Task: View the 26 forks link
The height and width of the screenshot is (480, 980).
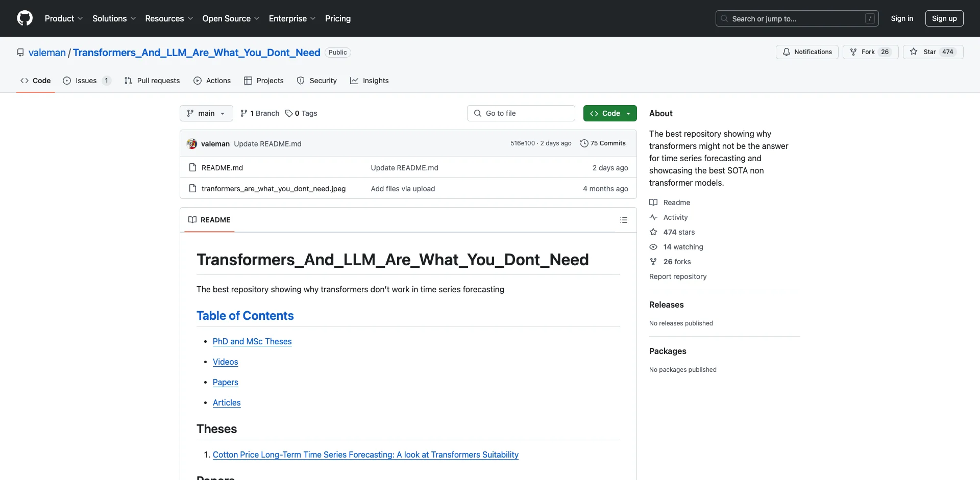Action: 670,262
